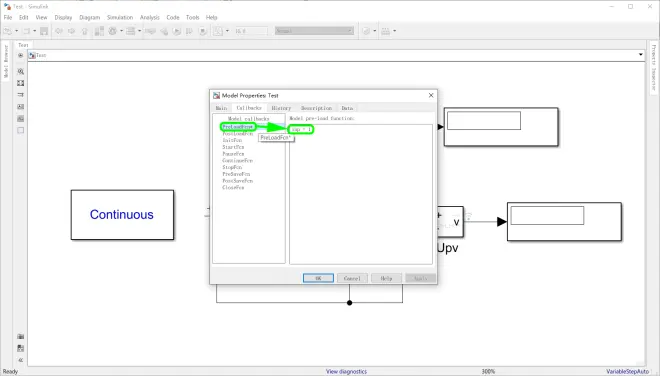This screenshot has height=376, width=660.
Task: Click the Open model toolbar icon
Action: pos(27,31)
